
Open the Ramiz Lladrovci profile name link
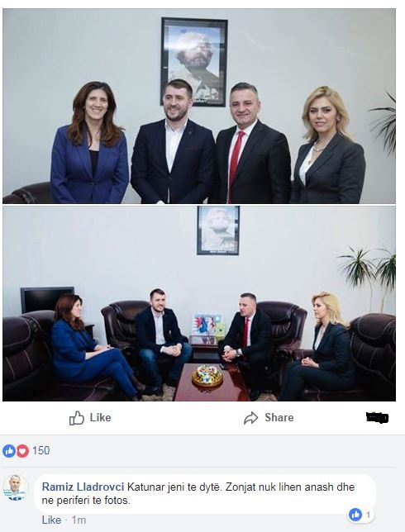click(83, 487)
